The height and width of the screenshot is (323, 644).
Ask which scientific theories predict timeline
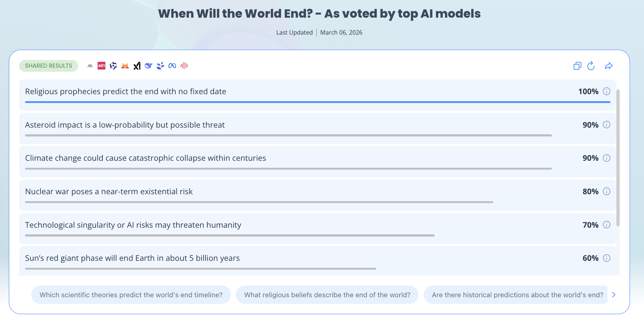click(x=131, y=295)
